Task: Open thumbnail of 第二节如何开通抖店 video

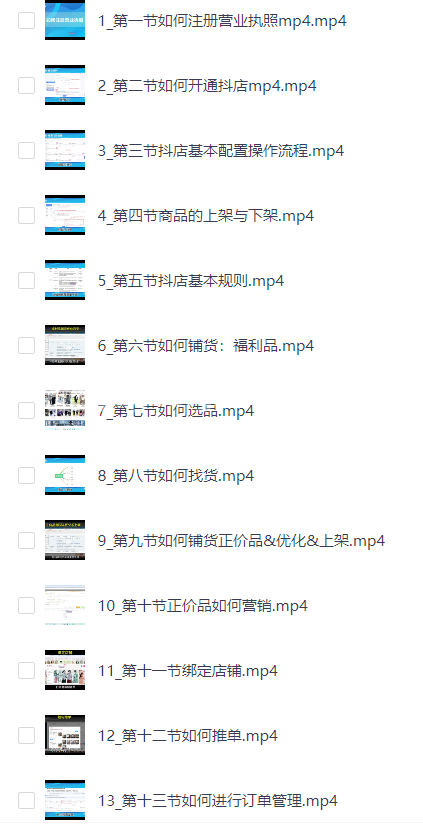Action: (65, 85)
